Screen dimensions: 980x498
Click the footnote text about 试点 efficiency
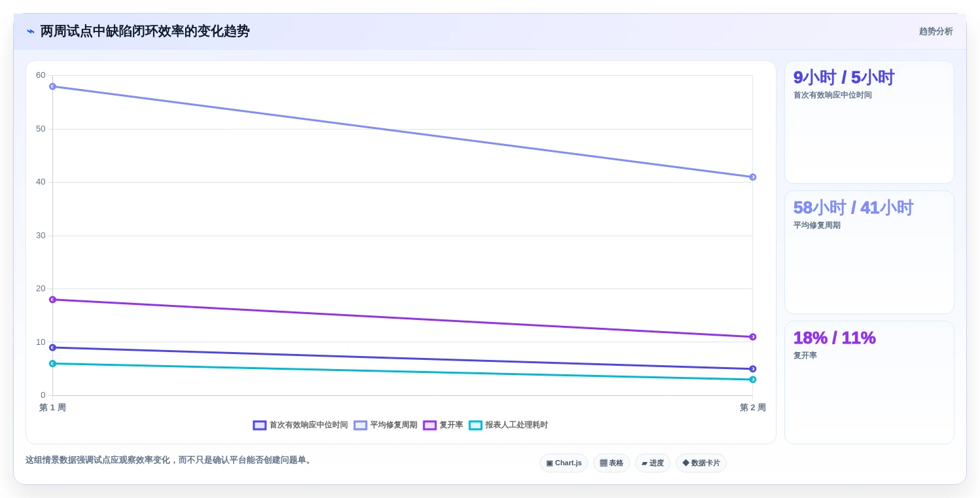(169, 460)
